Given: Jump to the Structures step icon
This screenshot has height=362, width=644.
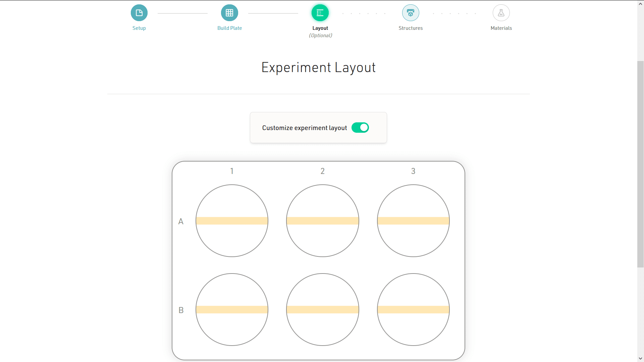Looking at the screenshot, I should 411,13.
